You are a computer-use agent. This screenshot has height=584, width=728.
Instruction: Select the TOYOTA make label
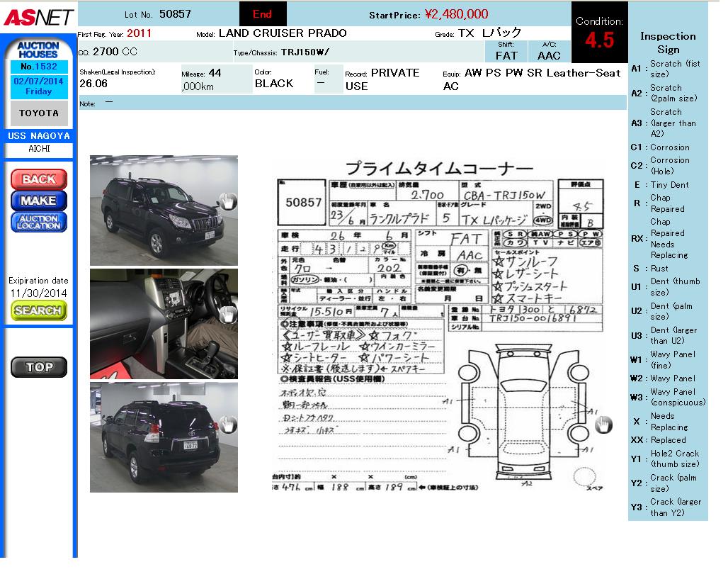click(38, 113)
